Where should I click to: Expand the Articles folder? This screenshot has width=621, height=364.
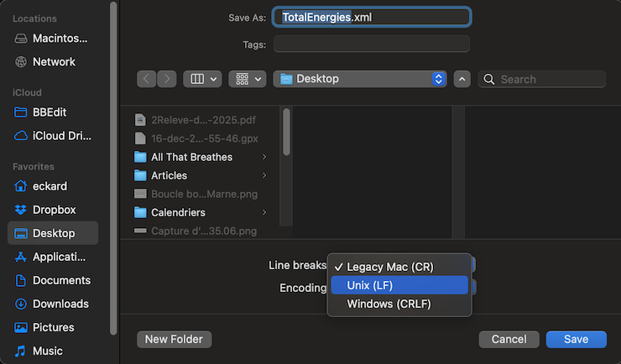click(x=264, y=175)
